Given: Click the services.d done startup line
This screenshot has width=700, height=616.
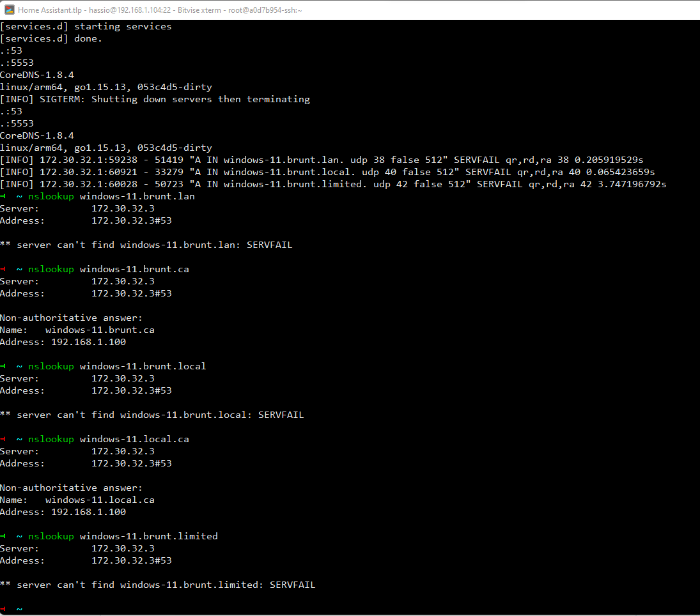Looking at the screenshot, I should (x=50, y=38).
